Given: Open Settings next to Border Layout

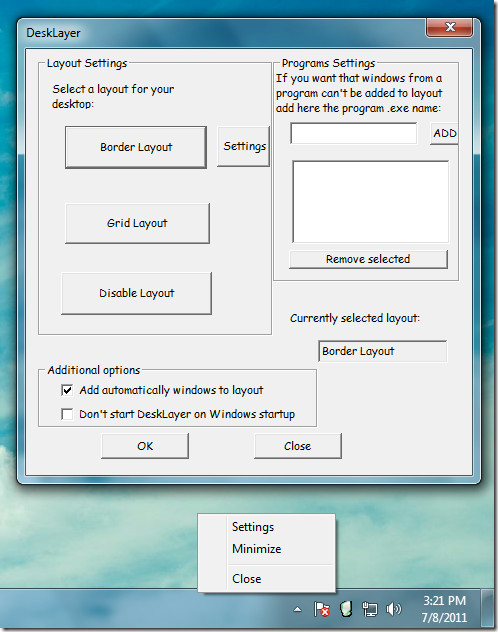Looking at the screenshot, I should coord(243,146).
